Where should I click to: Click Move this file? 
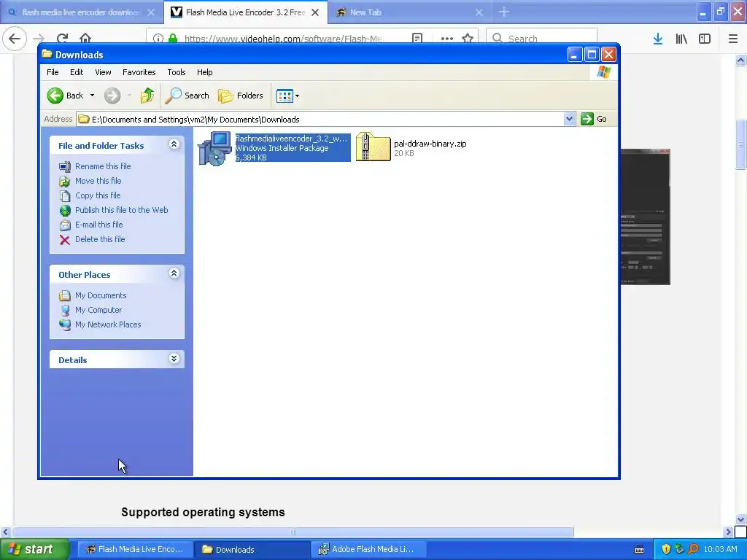pos(98,181)
